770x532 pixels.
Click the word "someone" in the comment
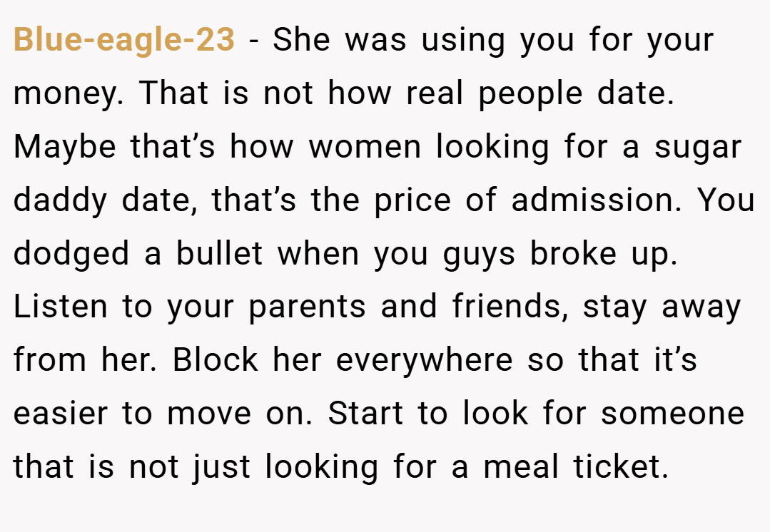673,413
